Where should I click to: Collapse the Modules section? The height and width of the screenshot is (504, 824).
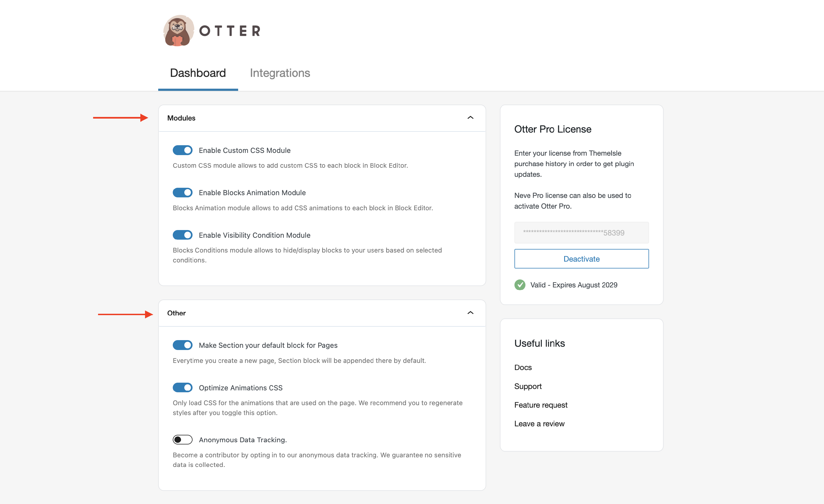[470, 118]
